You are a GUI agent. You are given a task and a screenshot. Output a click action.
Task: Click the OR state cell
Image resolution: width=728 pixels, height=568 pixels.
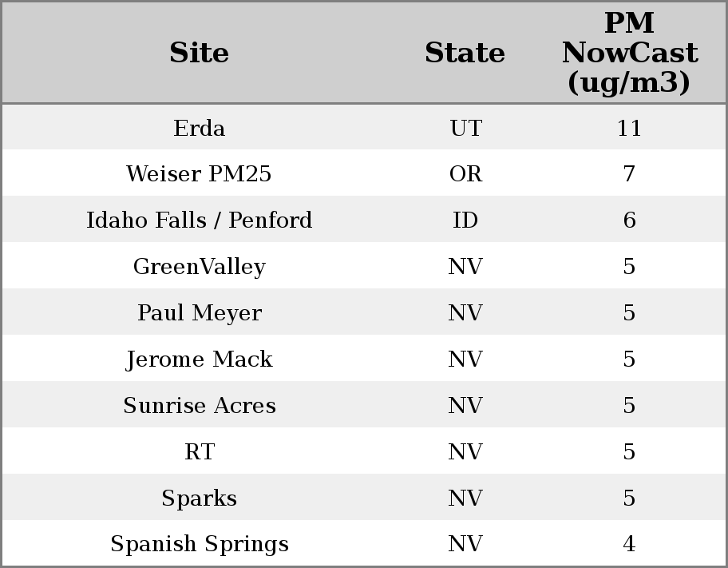click(x=465, y=174)
